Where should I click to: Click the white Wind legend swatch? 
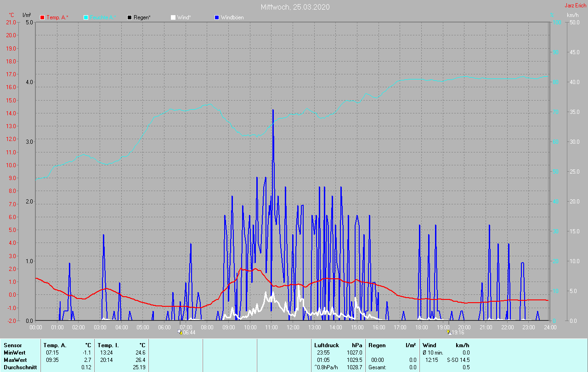point(173,17)
